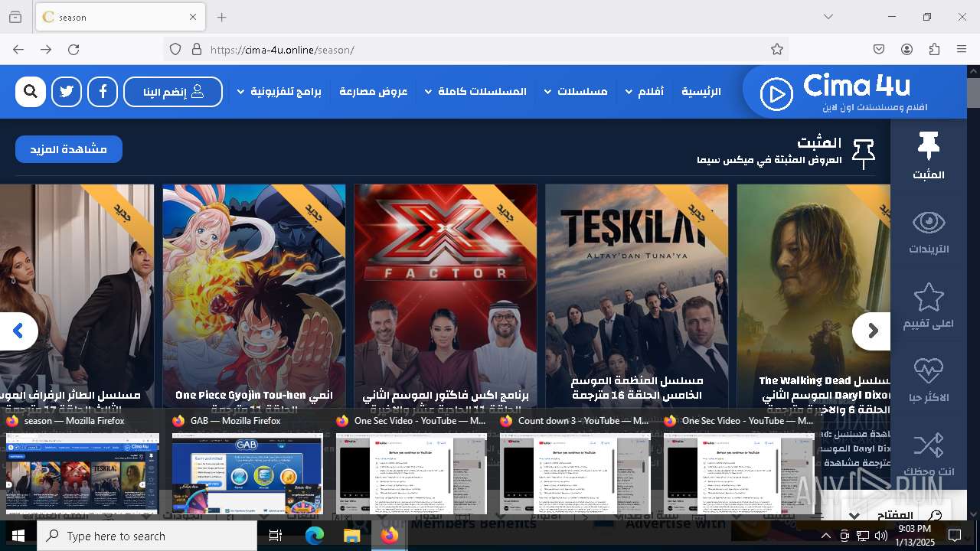980x551 pixels.
Task: Expand the المسلسلات كاملة menu
Action: point(475,91)
